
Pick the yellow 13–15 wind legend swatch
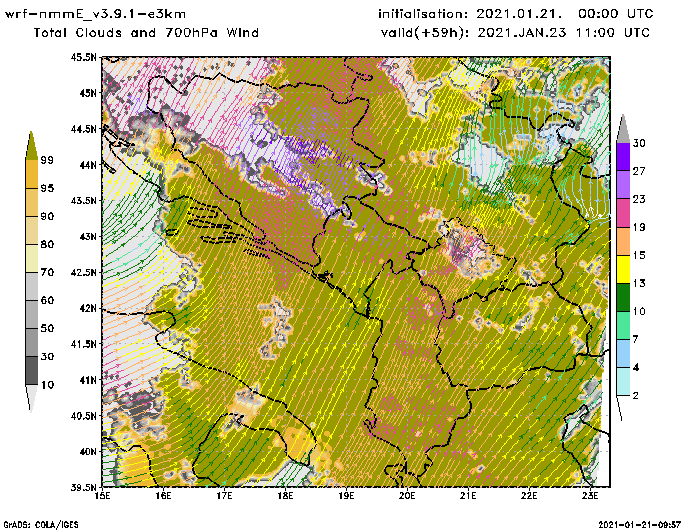(x=623, y=269)
